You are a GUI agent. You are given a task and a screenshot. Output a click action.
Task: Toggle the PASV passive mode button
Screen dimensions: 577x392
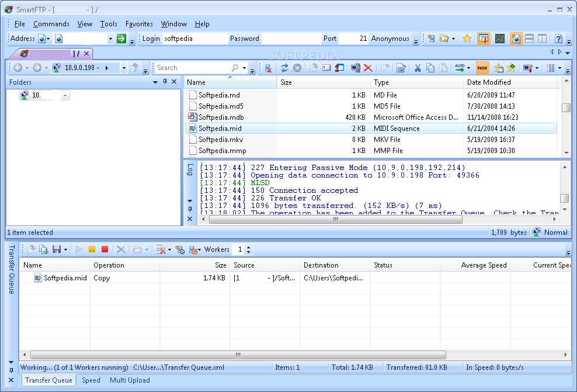click(482, 68)
